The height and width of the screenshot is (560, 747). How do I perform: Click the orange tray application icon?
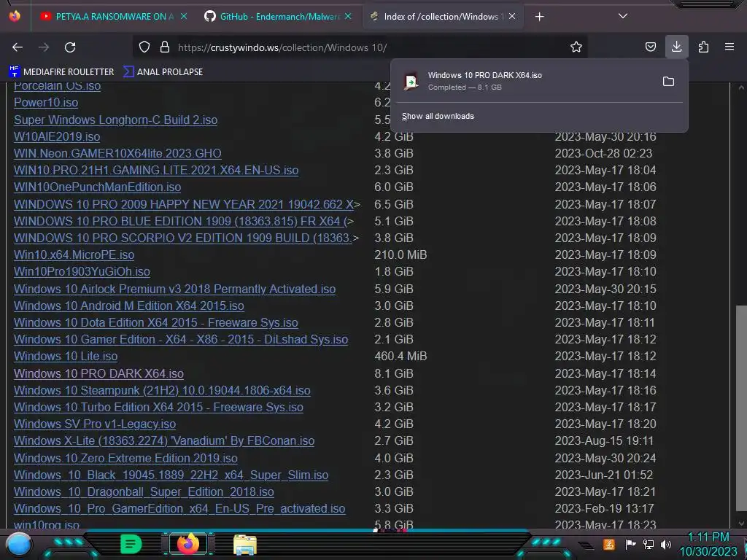tap(609, 544)
